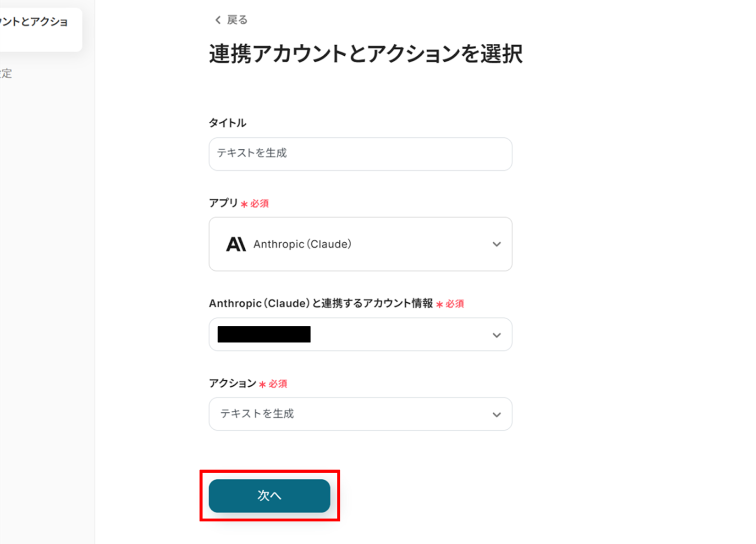756x544 pixels.
Task: Click the 連携アカウントとアクションを選択 heading
Action: 365,54
